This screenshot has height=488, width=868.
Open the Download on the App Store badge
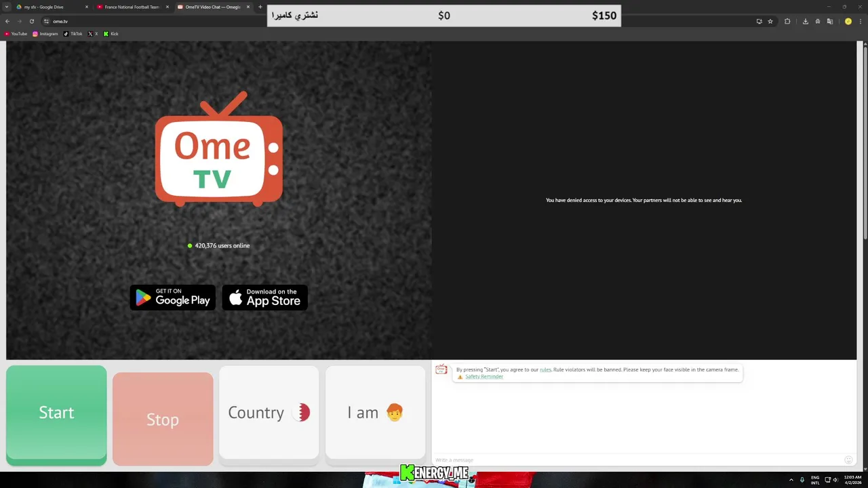click(265, 298)
